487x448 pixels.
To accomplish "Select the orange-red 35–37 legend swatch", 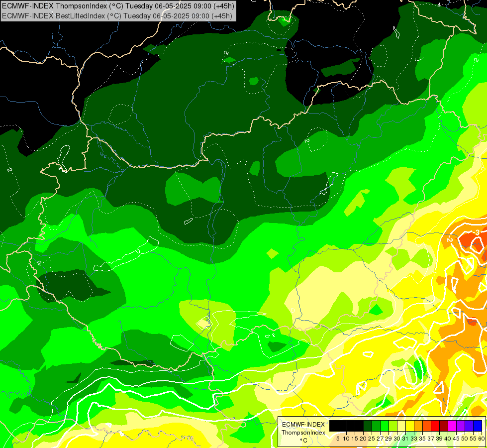I will point(427,426).
